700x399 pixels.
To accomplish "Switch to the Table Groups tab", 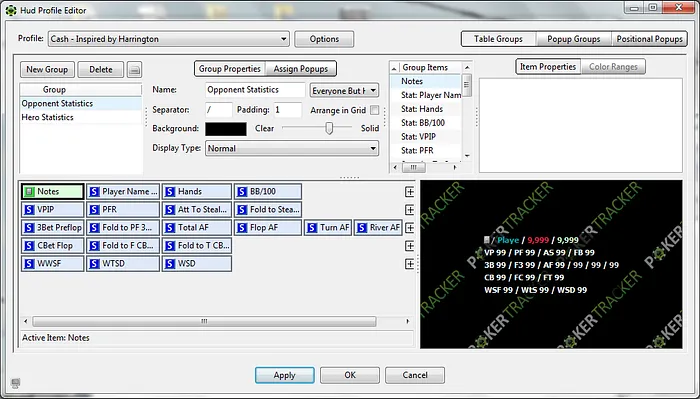I will pyautogui.click(x=498, y=39).
